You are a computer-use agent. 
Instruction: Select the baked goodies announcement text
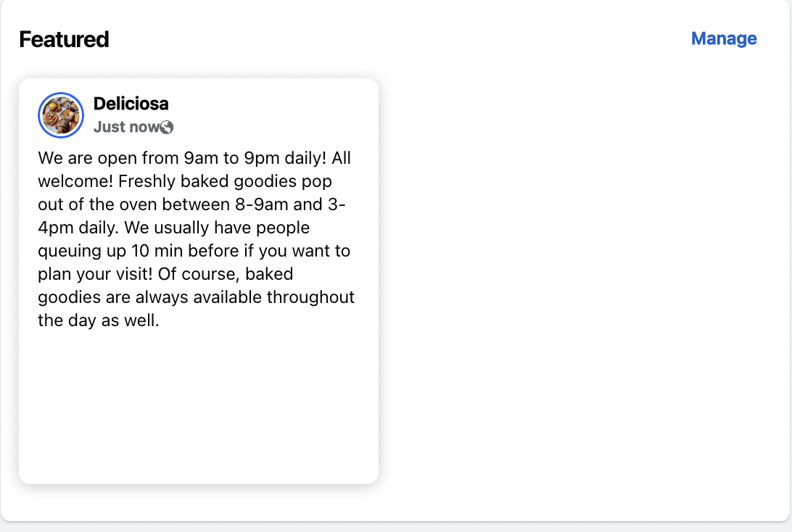(196, 239)
